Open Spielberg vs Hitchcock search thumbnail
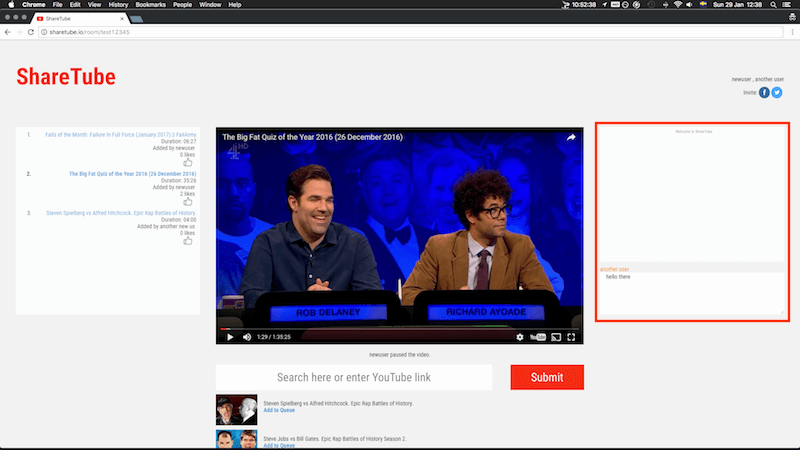Screen dimensions: 800x450 tap(236, 409)
